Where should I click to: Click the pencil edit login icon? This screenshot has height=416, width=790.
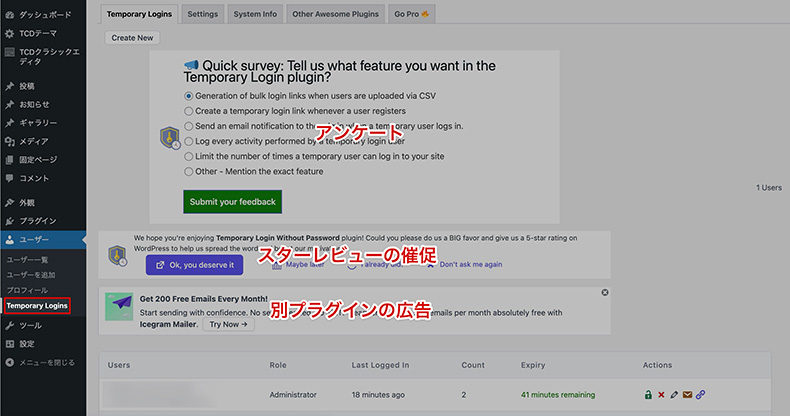tap(674, 394)
